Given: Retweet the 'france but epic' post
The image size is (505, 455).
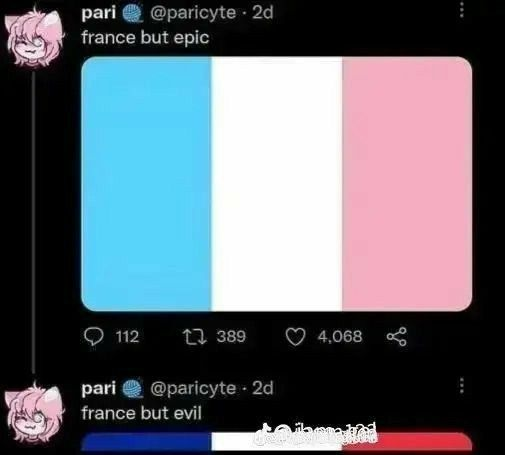Looking at the screenshot, I should (x=195, y=337).
